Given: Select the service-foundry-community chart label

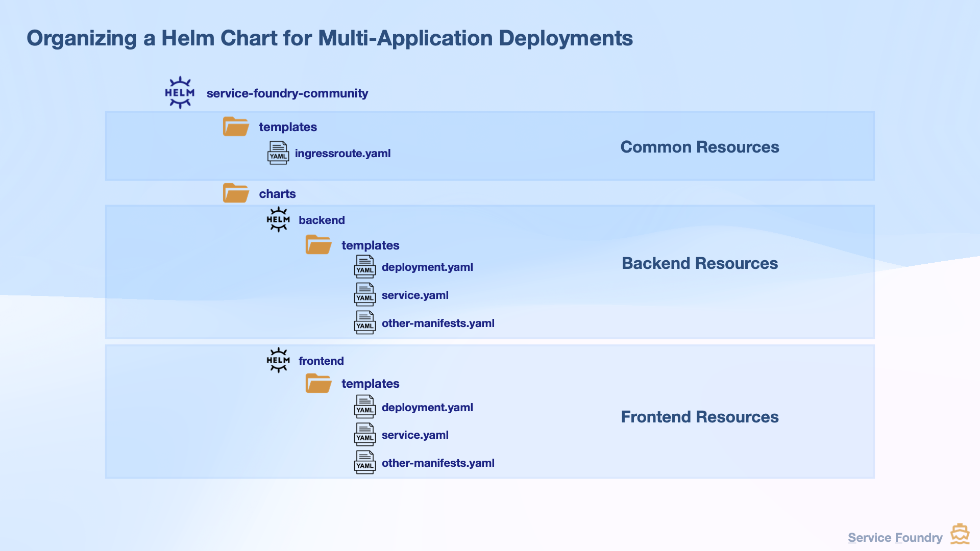Looking at the screenshot, I should click(x=287, y=93).
